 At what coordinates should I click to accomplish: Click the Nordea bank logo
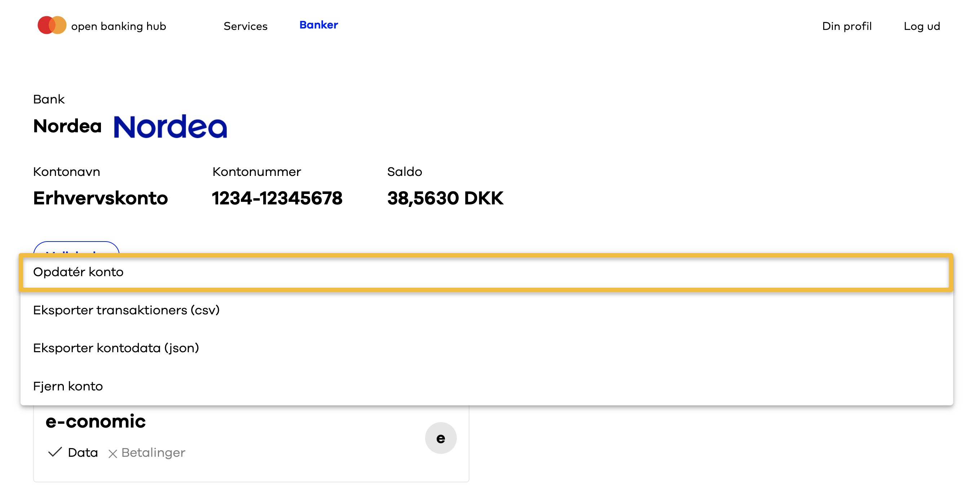coord(170,126)
